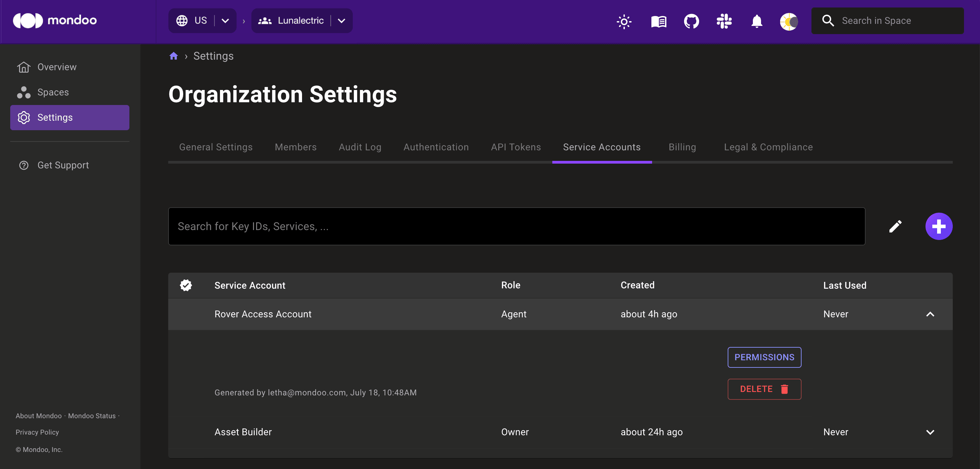
Task: Click the edit pencil beside the search bar
Action: (896, 226)
